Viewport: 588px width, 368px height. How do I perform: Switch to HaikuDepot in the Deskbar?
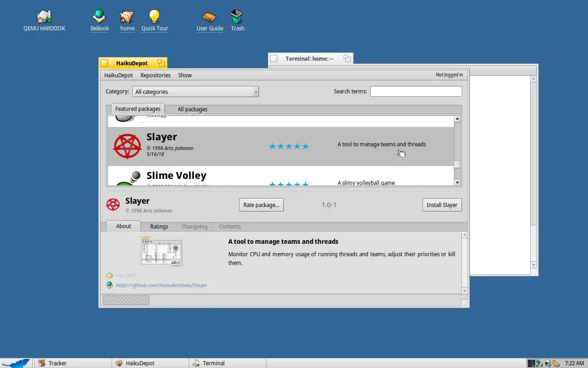point(150,363)
